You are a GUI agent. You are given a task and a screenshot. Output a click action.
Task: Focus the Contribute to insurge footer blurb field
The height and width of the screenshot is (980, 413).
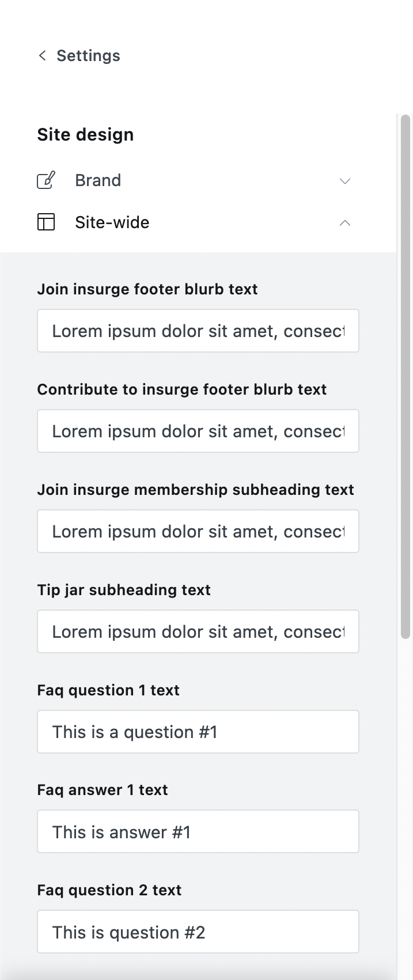(198, 431)
